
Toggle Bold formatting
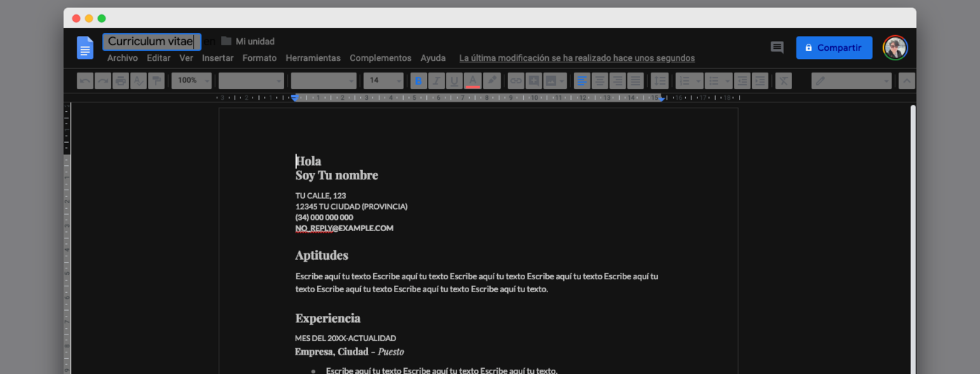[418, 81]
